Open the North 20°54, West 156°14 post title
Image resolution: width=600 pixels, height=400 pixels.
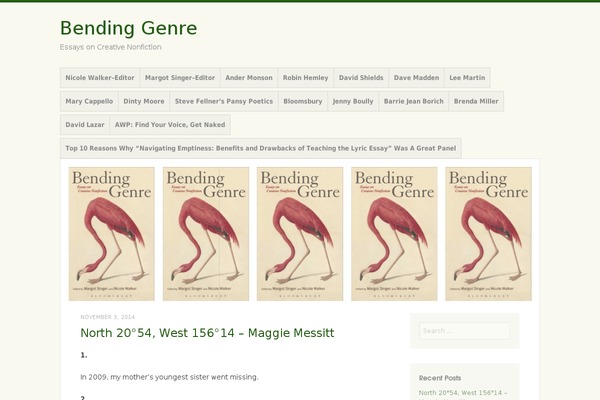click(207, 333)
